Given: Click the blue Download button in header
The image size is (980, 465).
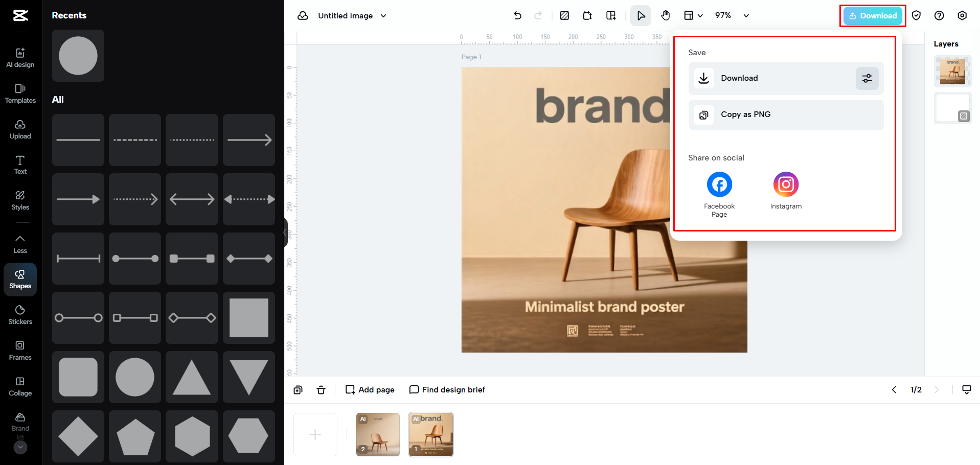Looking at the screenshot, I should tap(873, 16).
